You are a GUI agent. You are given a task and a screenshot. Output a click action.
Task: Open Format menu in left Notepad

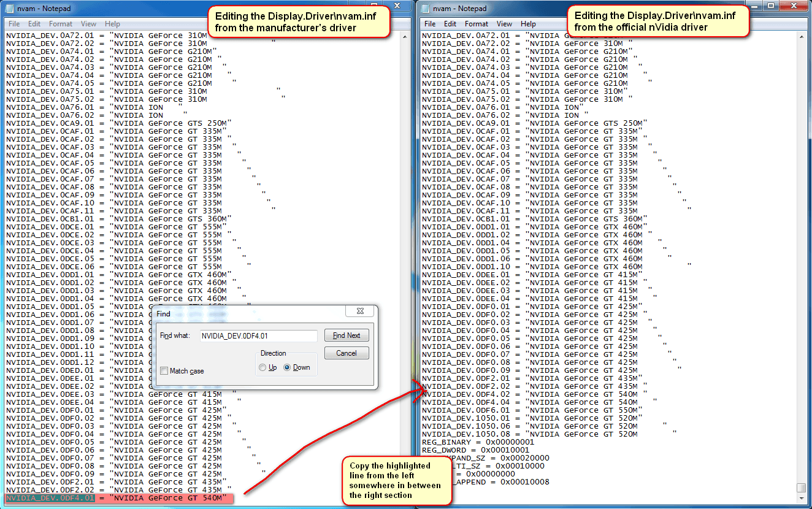click(61, 24)
